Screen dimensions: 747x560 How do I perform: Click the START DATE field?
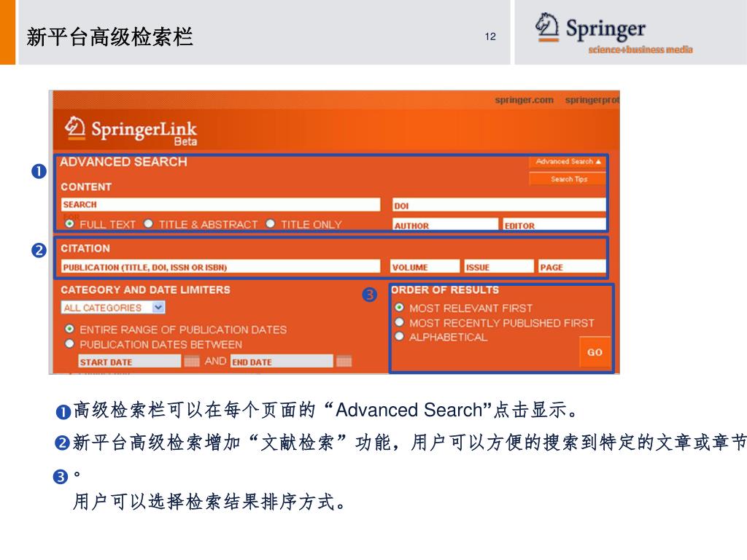[x=130, y=362]
